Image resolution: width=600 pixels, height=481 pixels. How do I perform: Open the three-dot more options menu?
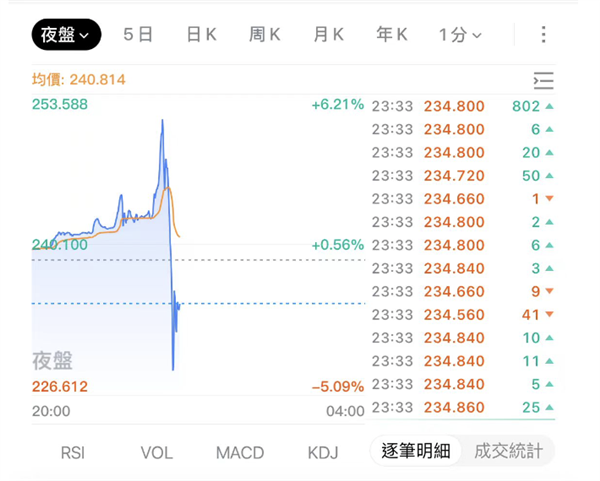click(543, 35)
